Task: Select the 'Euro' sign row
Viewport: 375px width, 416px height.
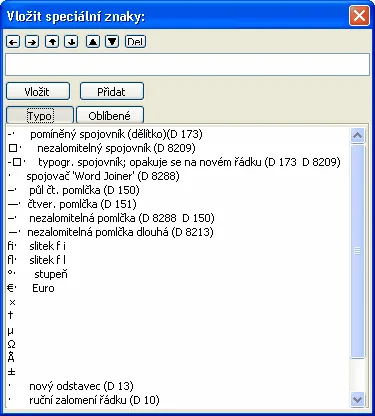Action: tap(178, 288)
